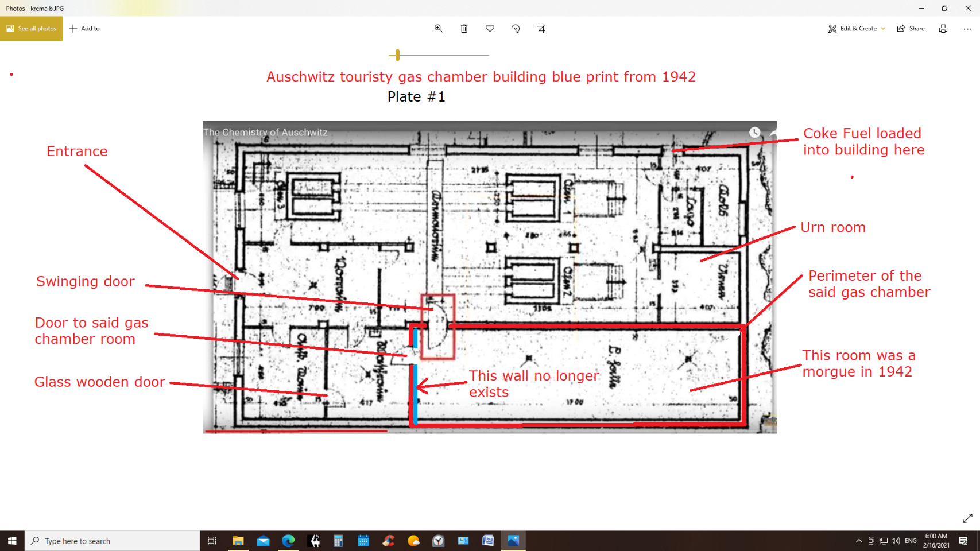Click the zoom slider handle
The image size is (980, 551).
397,55
